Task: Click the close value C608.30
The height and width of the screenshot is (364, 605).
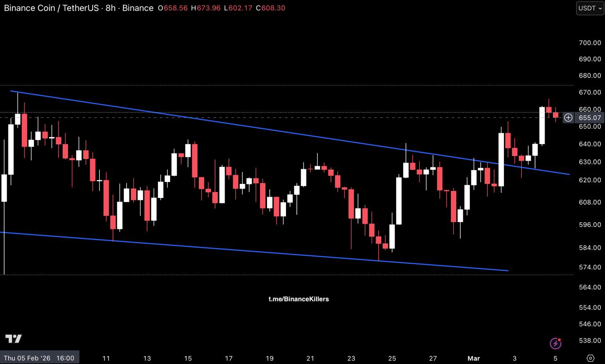Action: 270,8
